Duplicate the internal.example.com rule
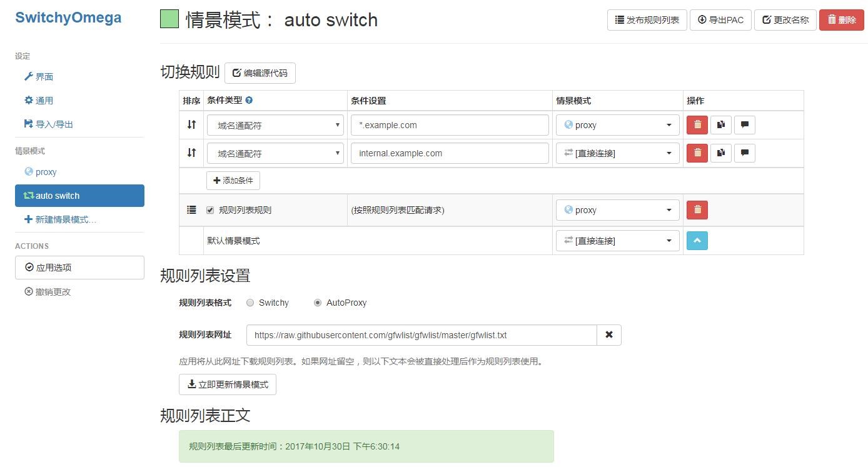The height and width of the screenshot is (467, 868). pos(721,153)
